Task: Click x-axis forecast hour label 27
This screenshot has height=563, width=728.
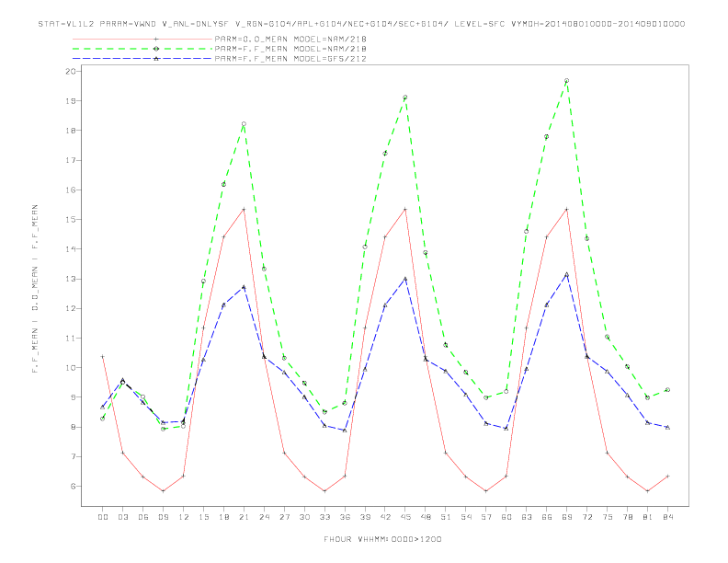Action: (284, 517)
